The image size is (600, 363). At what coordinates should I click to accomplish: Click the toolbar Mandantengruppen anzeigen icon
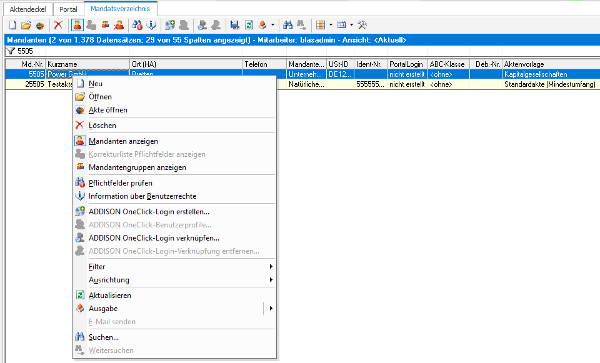105,25
